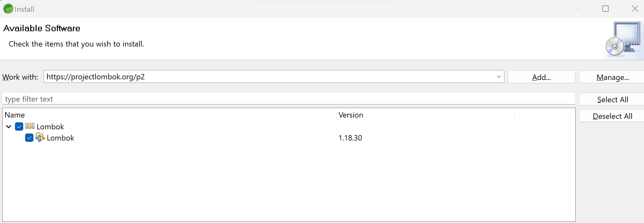This screenshot has width=644, height=223.
Task: Open the Work with sites dropdown arrow
Action: click(499, 77)
